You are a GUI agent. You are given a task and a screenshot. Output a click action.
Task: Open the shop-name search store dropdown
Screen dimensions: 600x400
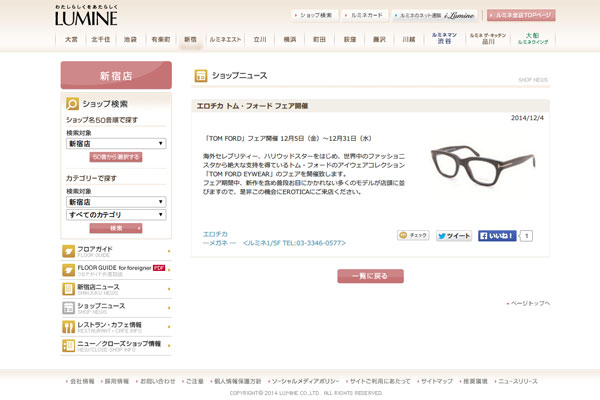point(115,144)
